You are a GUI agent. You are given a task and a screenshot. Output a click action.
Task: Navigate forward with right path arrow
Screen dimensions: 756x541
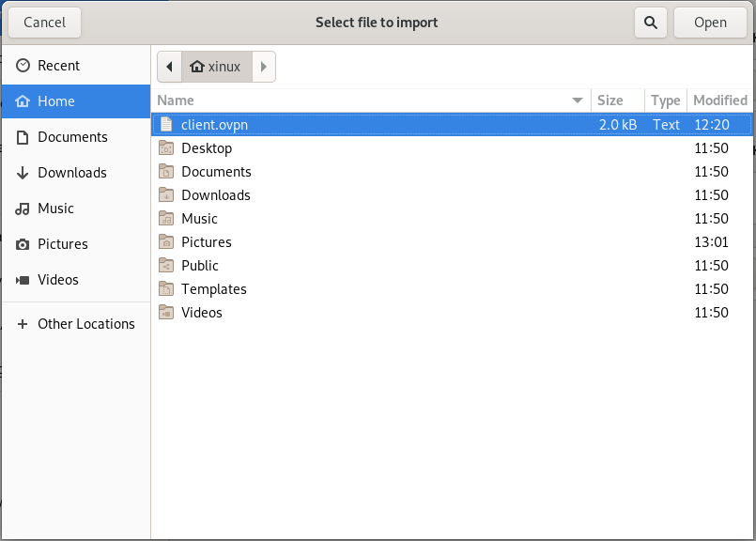264,67
